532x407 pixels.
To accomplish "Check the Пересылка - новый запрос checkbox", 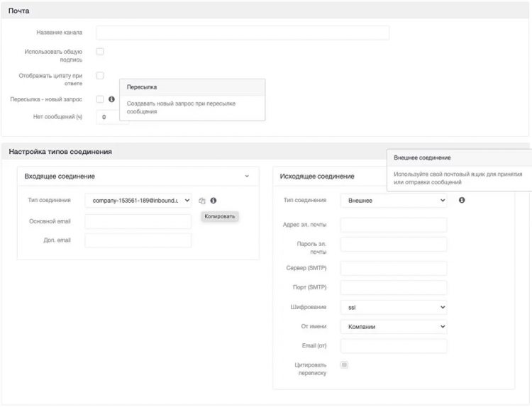I will 100,99.
